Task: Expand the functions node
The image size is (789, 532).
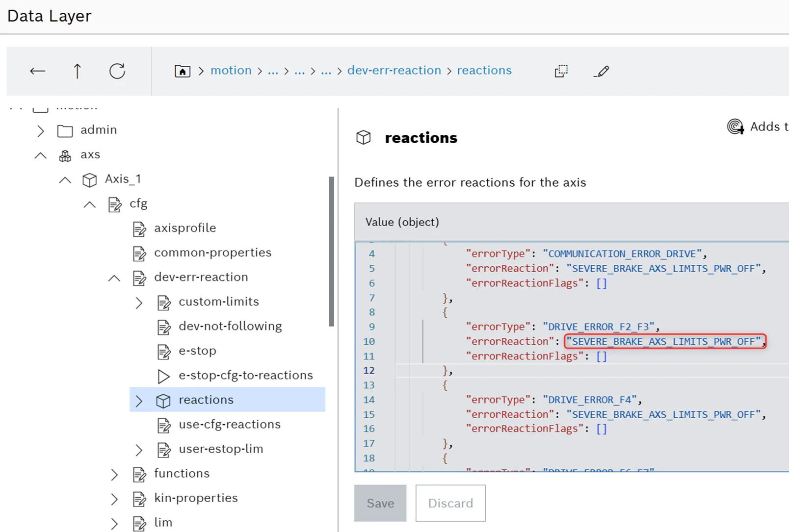Action: click(114, 474)
